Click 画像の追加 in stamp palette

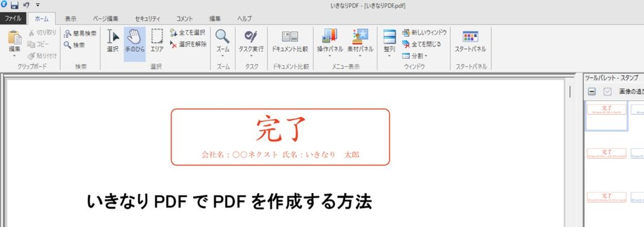coord(631,92)
